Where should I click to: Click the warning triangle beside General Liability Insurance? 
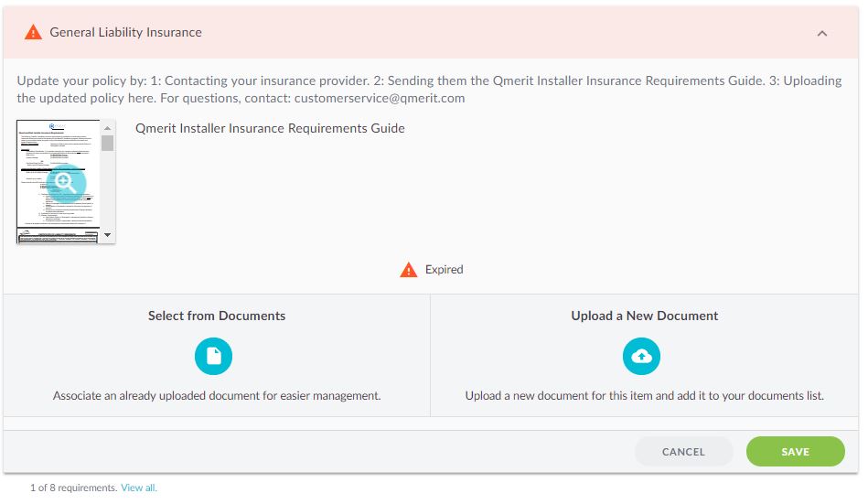tap(33, 32)
